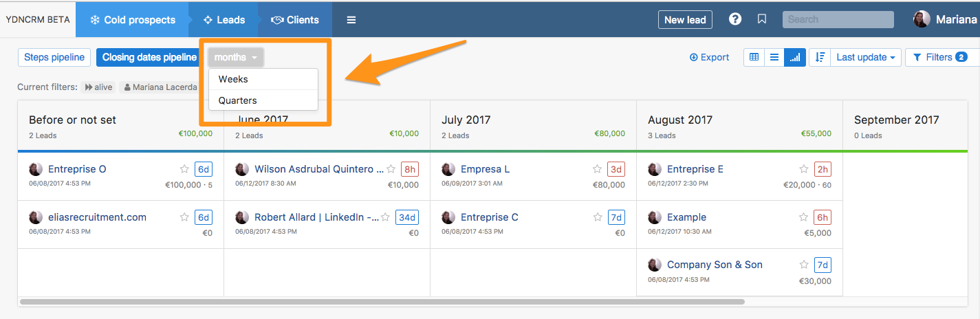Switch to table grid view icon
980x319 pixels.
click(x=754, y=58)
